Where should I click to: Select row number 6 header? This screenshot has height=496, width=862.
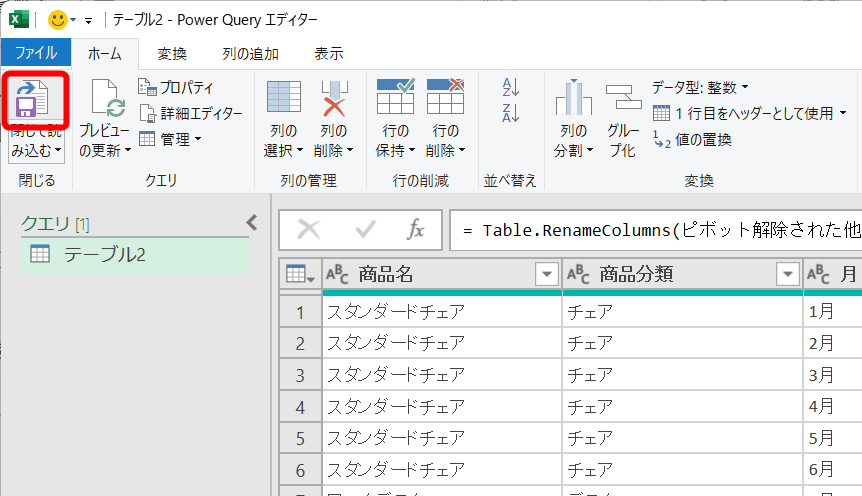[x=300, y=470]
